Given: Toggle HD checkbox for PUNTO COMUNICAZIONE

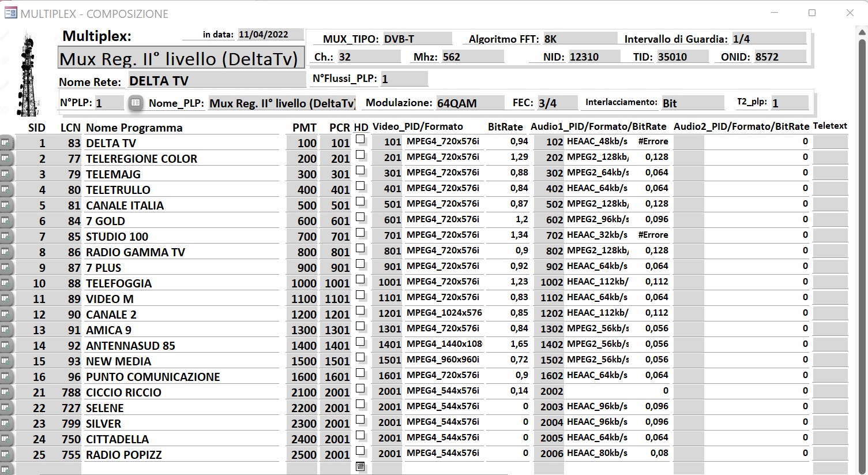Looking at the screenshot, I should (x=360, y=373).
